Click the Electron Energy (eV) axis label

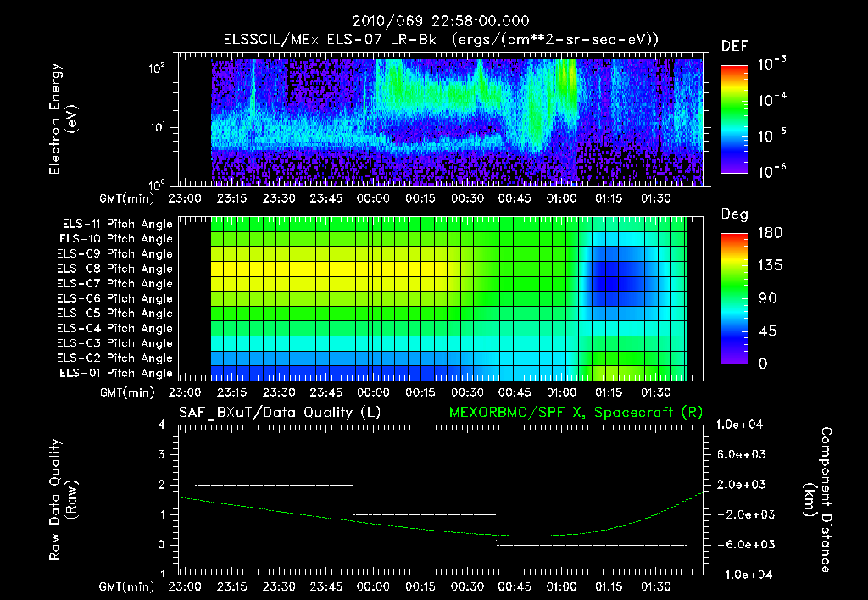(63, 119)
